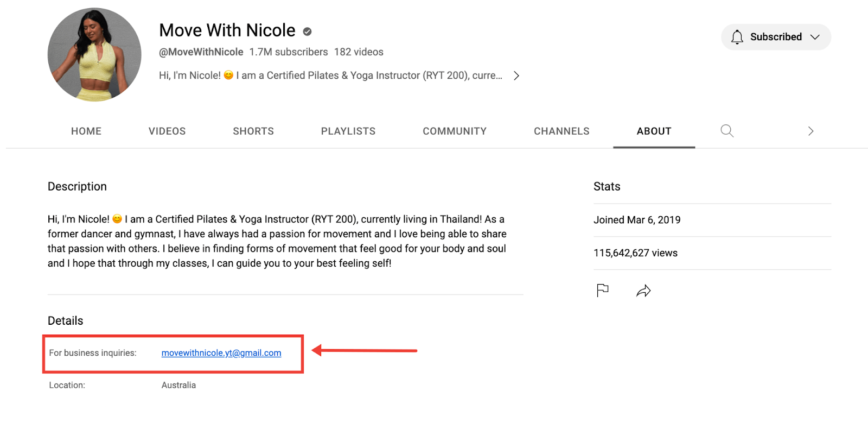Click the share arrow icon under Stats

click(x=643, y=291)
